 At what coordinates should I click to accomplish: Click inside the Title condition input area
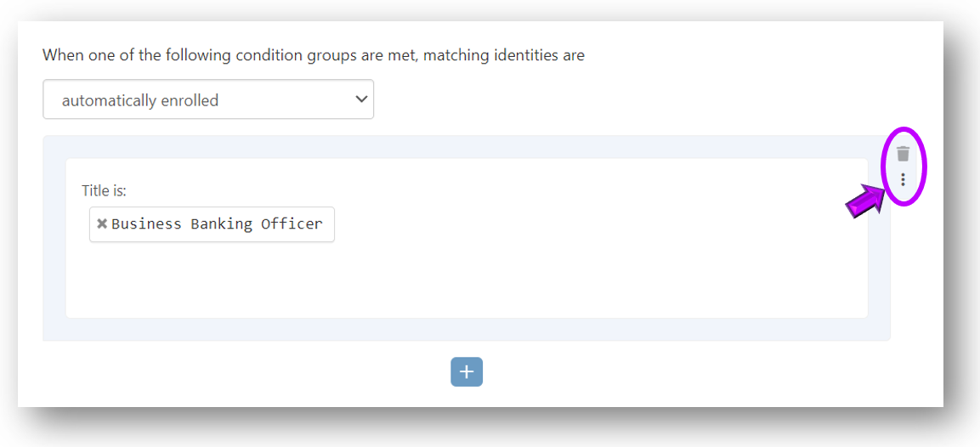(510, 225)
